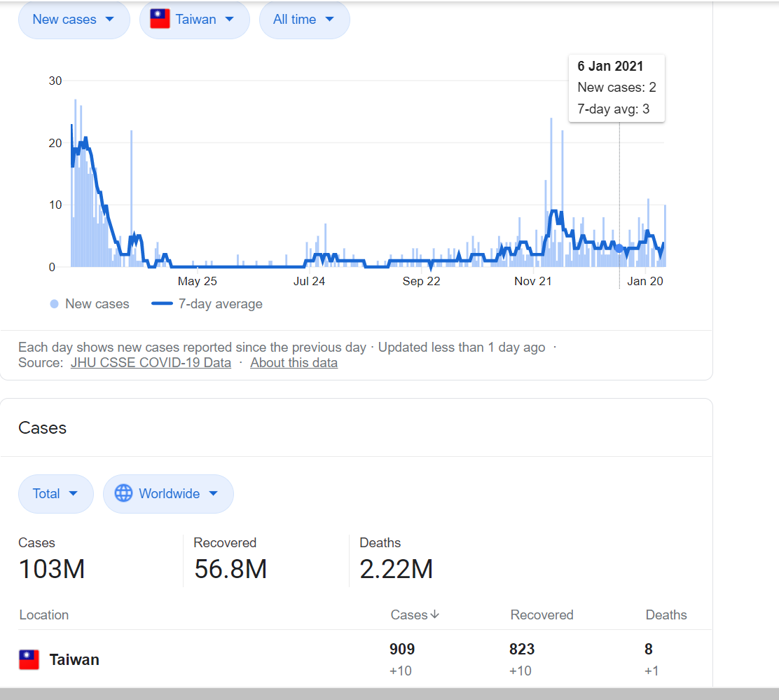Screen dimensions: 779x700
Task: Open the Taiwan region dropdown
Action: 194,20
